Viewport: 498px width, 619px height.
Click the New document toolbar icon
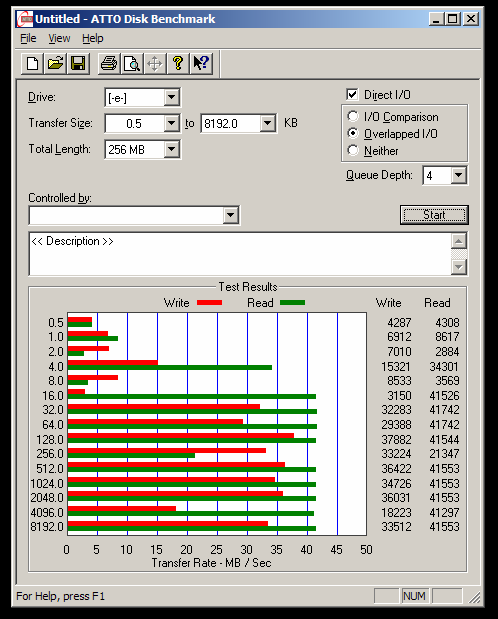pyautogui.click(x=32, y=64)
